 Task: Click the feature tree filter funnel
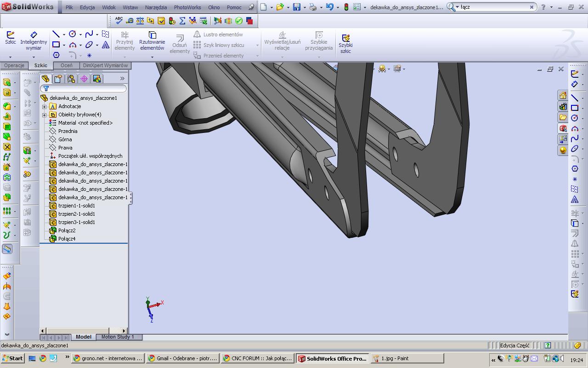(x=46, y=88)
